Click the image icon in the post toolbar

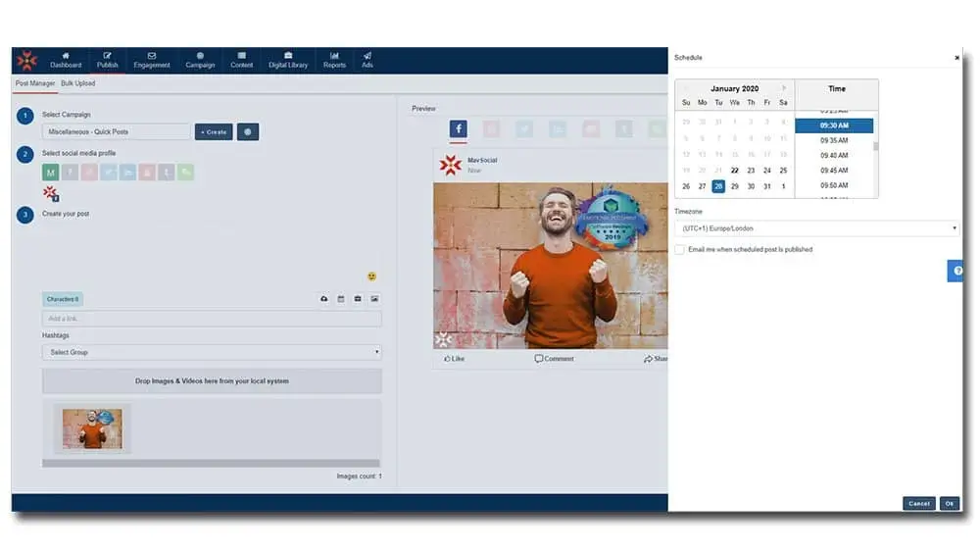374,299
